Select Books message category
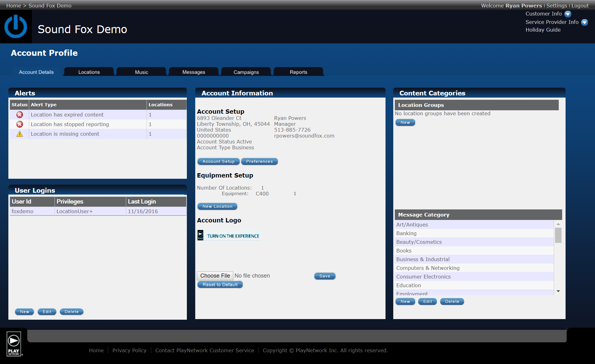Viewport: 595px width, 364px height. (474, 251)
